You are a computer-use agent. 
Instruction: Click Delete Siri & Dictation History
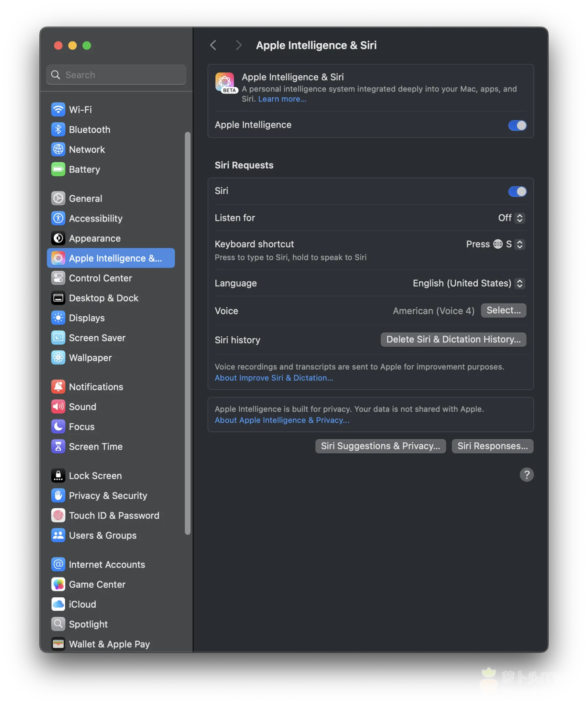[x=453, y=339]
